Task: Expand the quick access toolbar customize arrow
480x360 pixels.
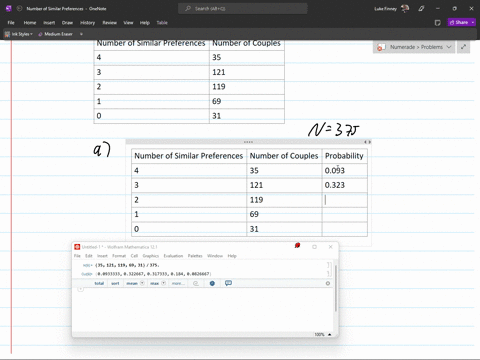Action: (81, 34)
